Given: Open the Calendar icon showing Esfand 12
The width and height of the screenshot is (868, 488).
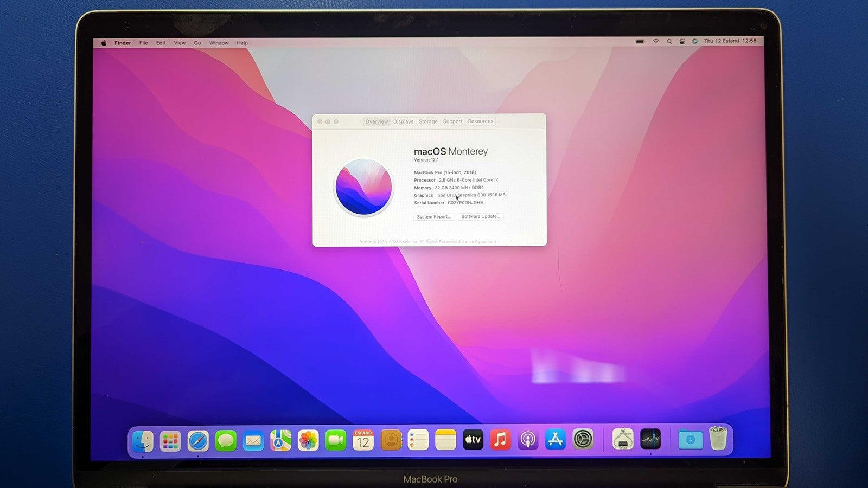Looking at the screenshot, I should tap(363, 440).
